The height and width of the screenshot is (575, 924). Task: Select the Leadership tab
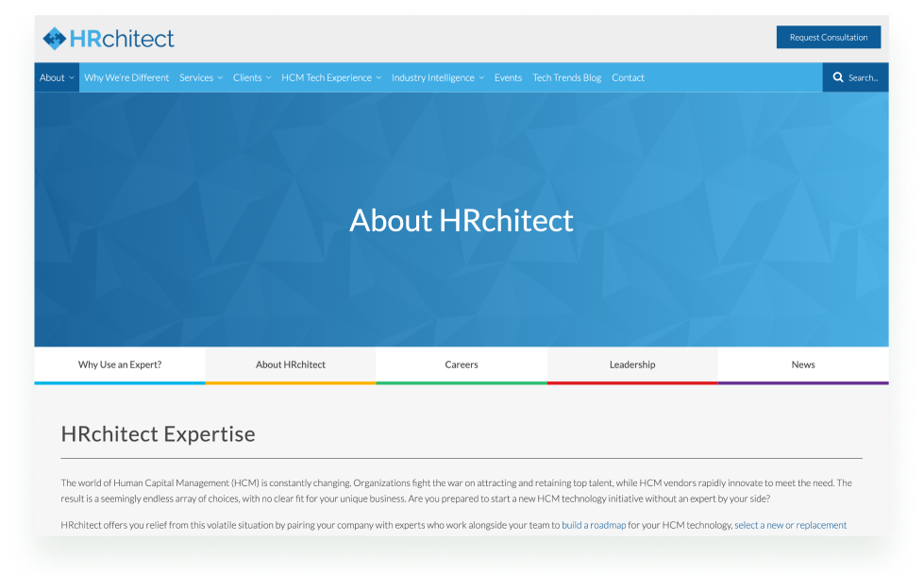631,364
